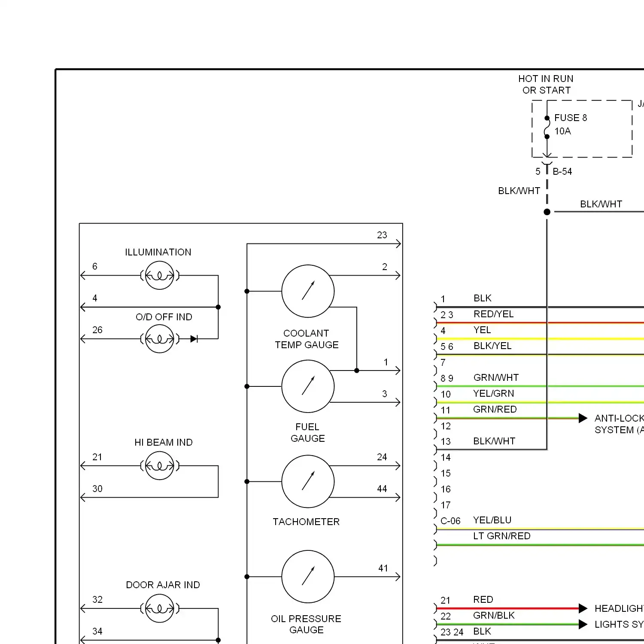644x644 pixels.
Task: Click the HI BEAM indicator lamp symbol
Action: [160, 465]
